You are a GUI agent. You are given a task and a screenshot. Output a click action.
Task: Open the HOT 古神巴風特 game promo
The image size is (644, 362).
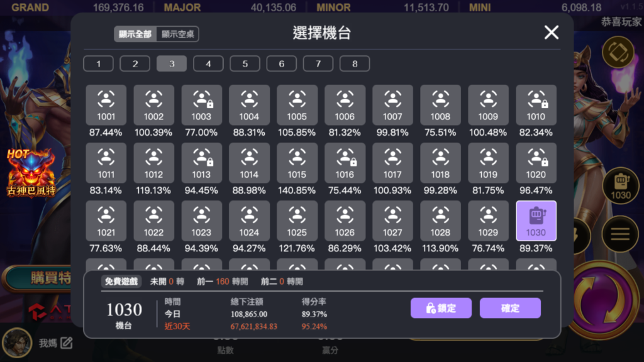[x=31, y=172]
